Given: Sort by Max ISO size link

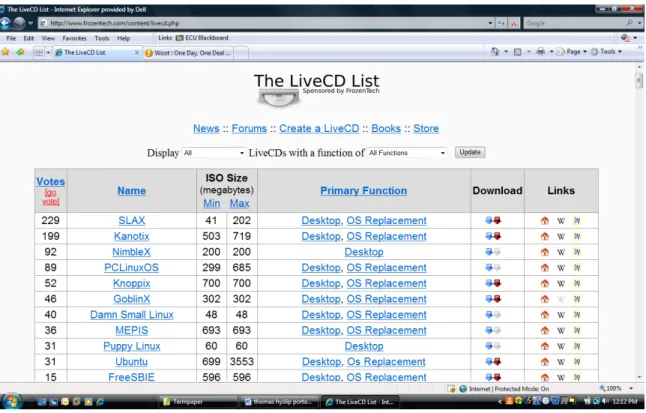Looking at the screenshot, I should [239, 204].
